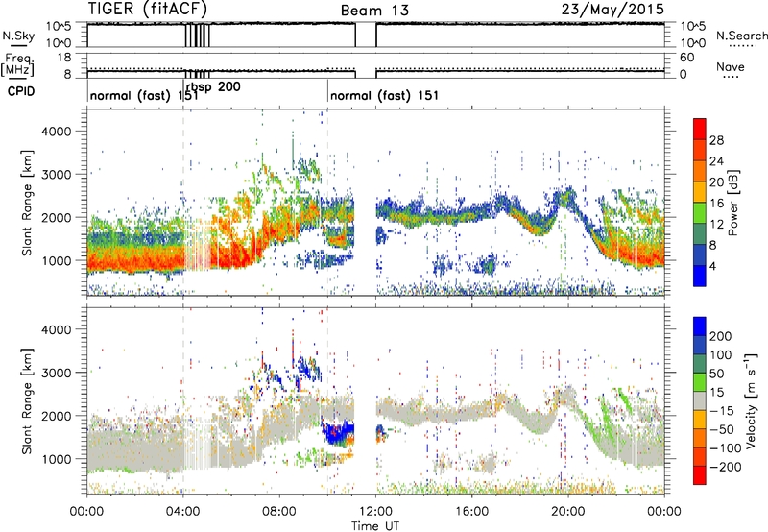Click the 16:00 time tick label
The width and height of the screenshot is (768, 532).
click(471, 512)
